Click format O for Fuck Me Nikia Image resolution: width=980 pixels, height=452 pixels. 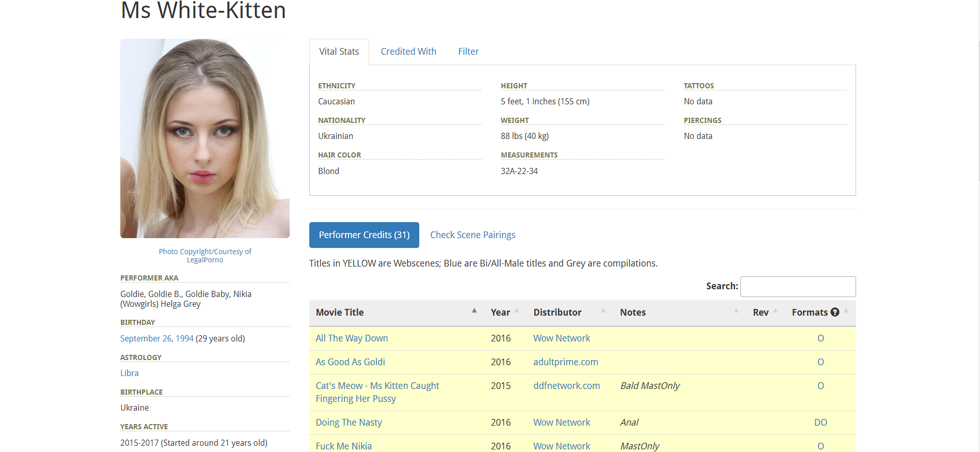[820, 446]
